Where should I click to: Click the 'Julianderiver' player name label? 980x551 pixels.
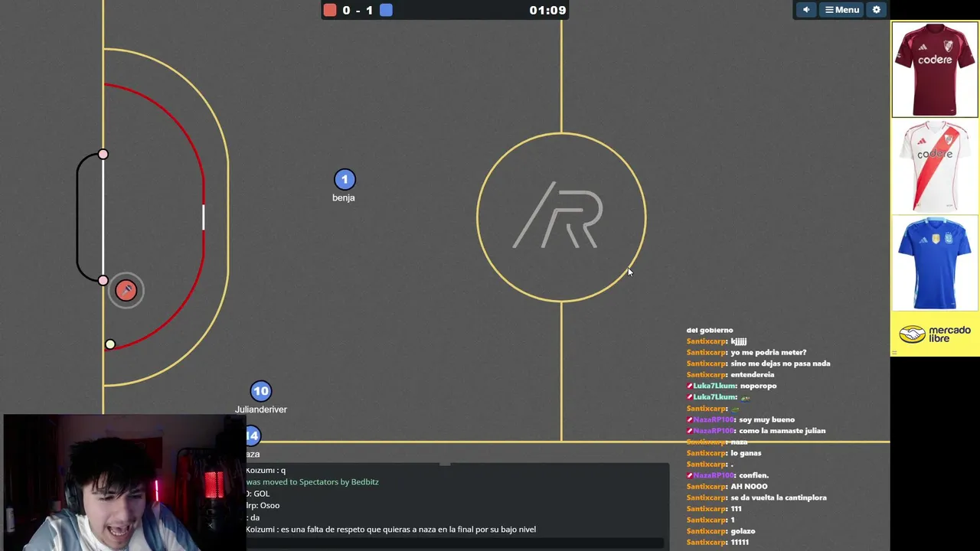click(261, 409)
